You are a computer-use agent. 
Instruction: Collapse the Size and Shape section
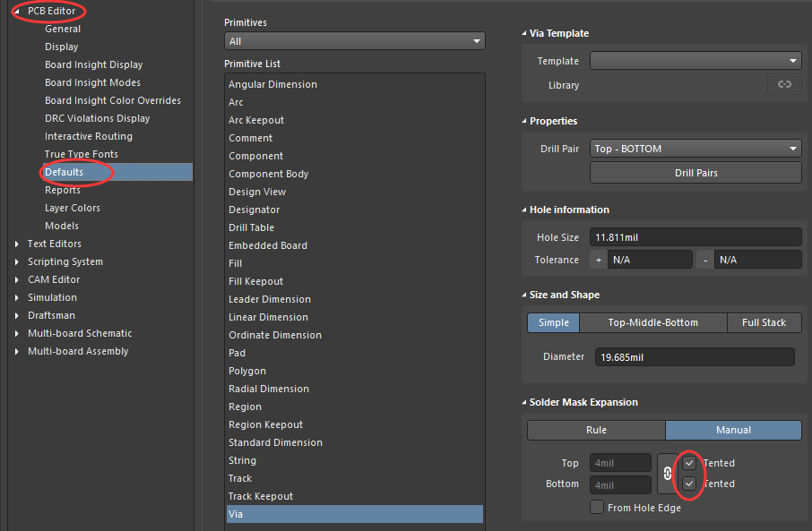click(523, 295)
